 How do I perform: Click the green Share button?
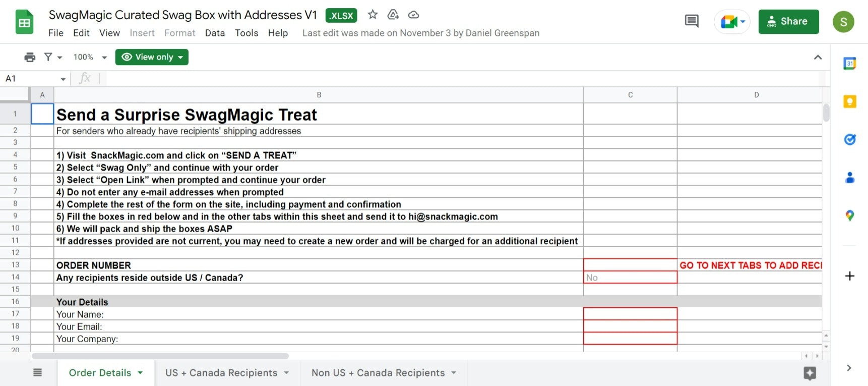point(788,22)
